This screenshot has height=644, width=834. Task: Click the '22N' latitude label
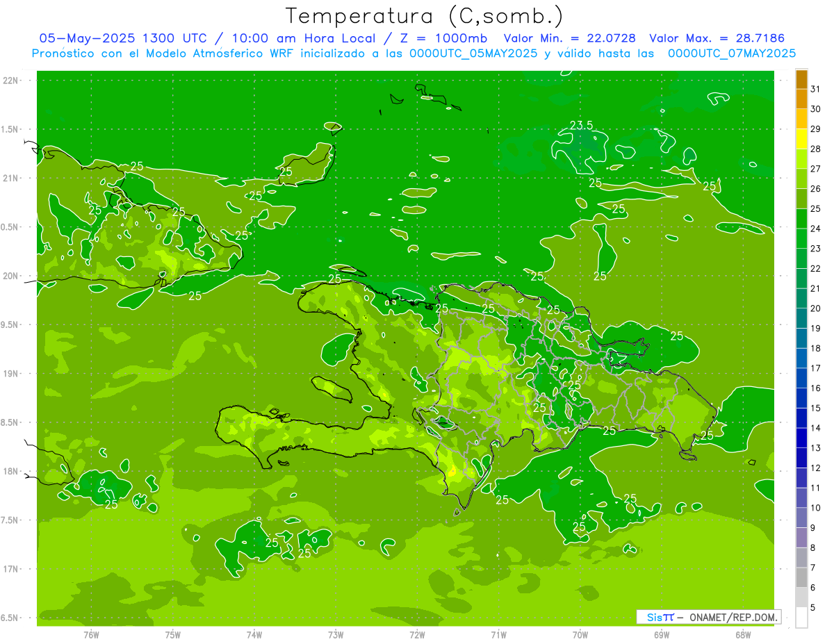coord(12,81)
